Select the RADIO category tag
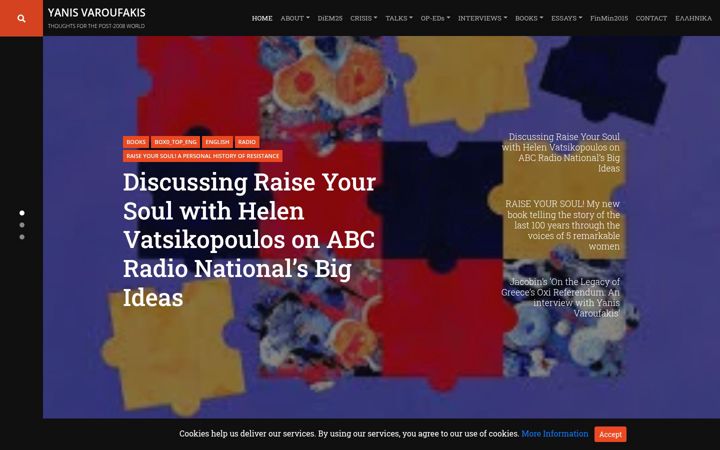The image size is (720, 450). [x=247, y=142]
